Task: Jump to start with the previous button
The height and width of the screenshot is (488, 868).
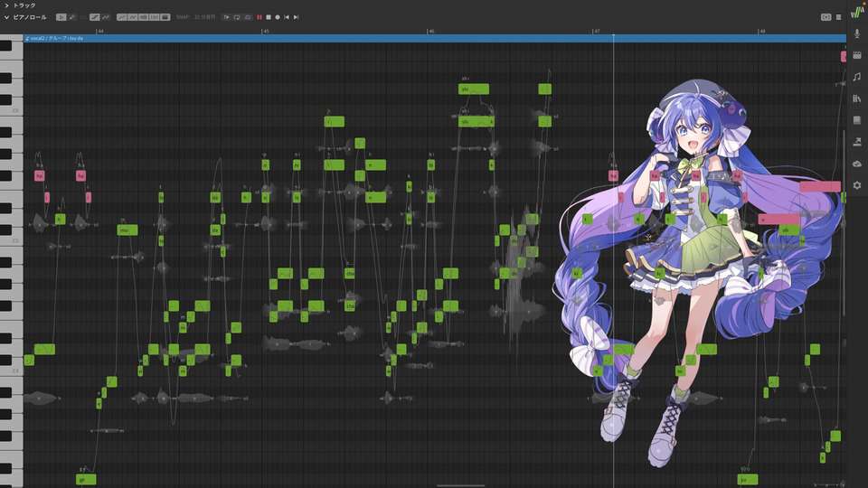Action: (287, 17)
